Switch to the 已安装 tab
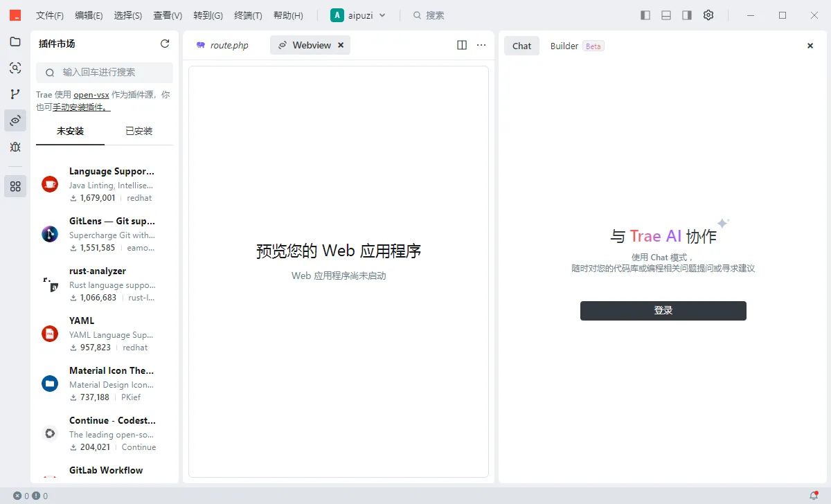831x504 pixels. [138, 131]
